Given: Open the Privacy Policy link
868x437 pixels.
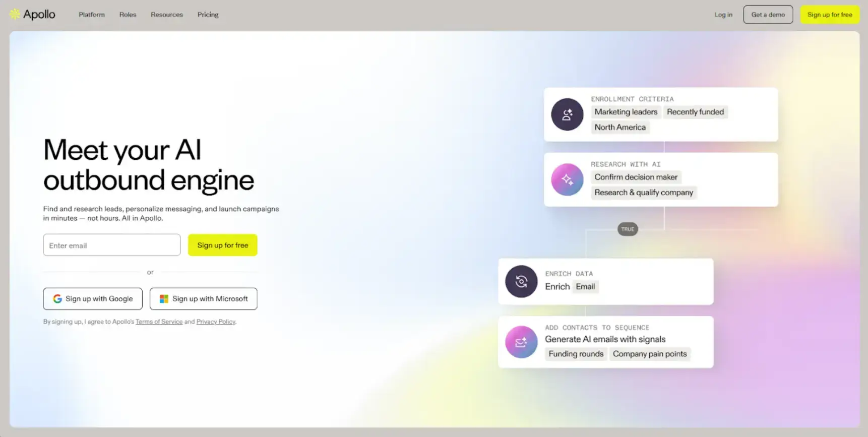Looking at the screenshot, I should coord(216,322).
